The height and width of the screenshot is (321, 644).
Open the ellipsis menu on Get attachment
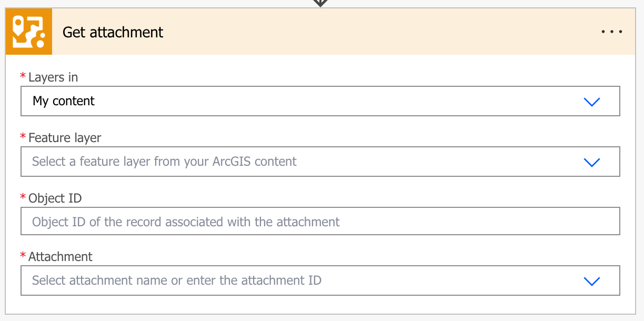pyautogui.click(x=611, y=32)
